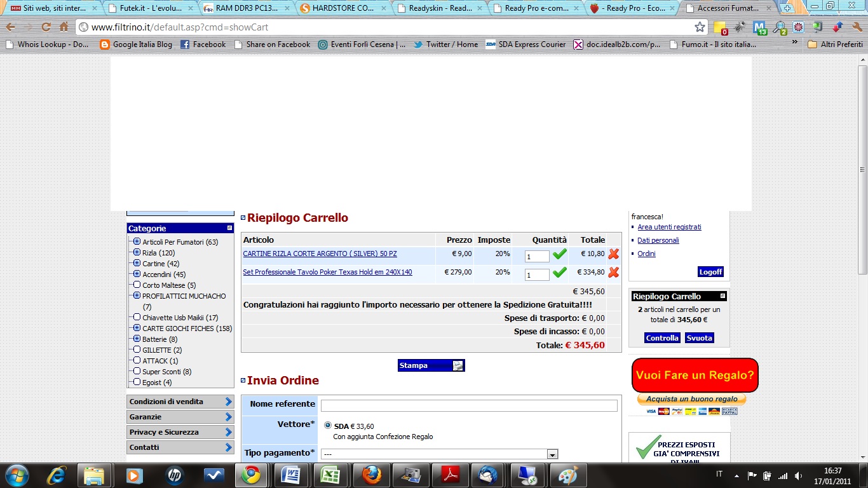Click the Windows Start button

click(17, 475)
